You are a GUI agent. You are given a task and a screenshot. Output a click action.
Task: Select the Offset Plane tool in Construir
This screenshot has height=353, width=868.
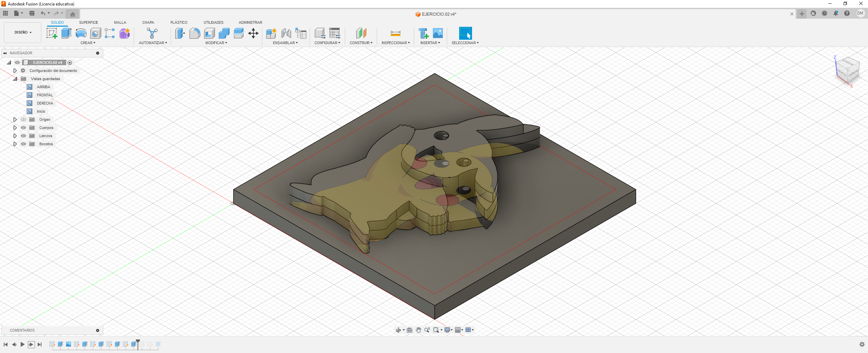(x=361, y=33)
